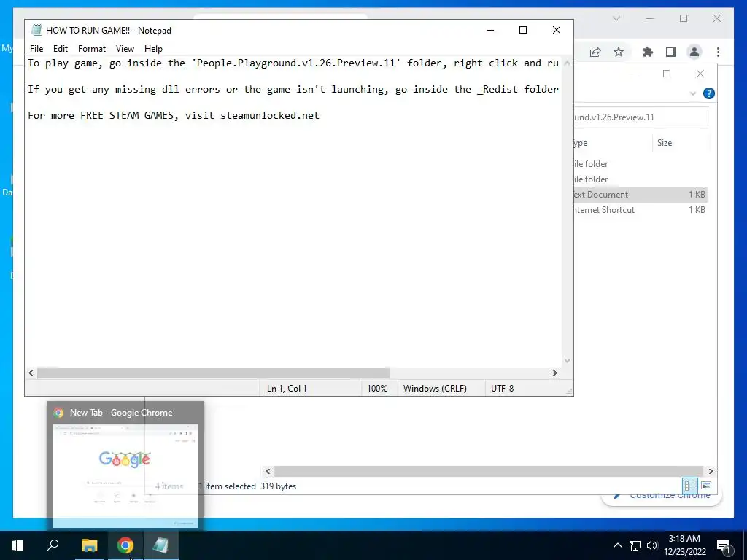This screenshot has height=560, width=747.
Task: Toggle Chrome side panel icon
Action: tap(671, 52)
